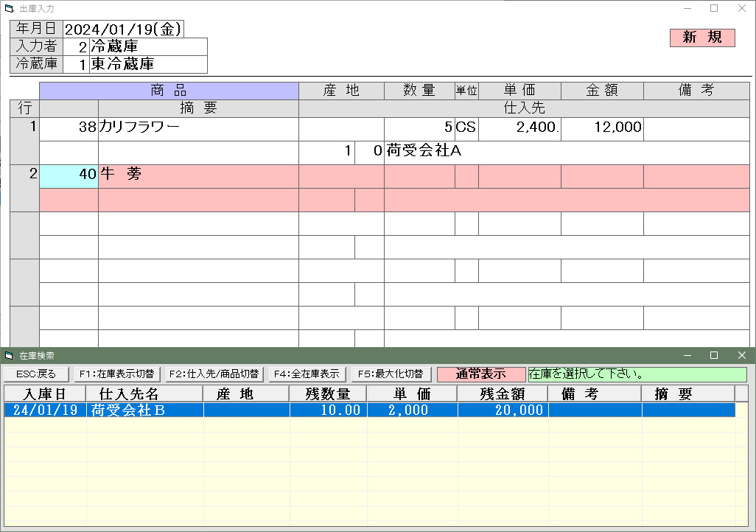
Task: Click the 通常表示 mode indicator
Action: (481, 374)
